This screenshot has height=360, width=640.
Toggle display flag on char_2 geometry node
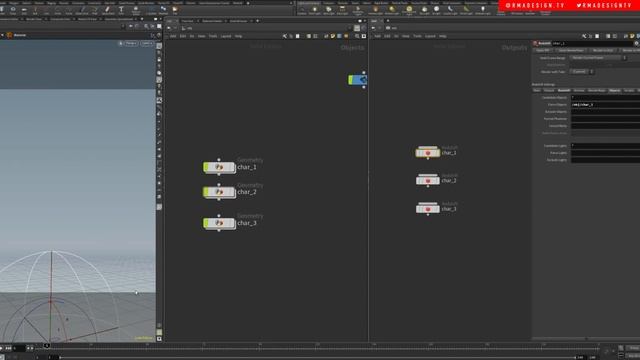click(x=233, y=192)
